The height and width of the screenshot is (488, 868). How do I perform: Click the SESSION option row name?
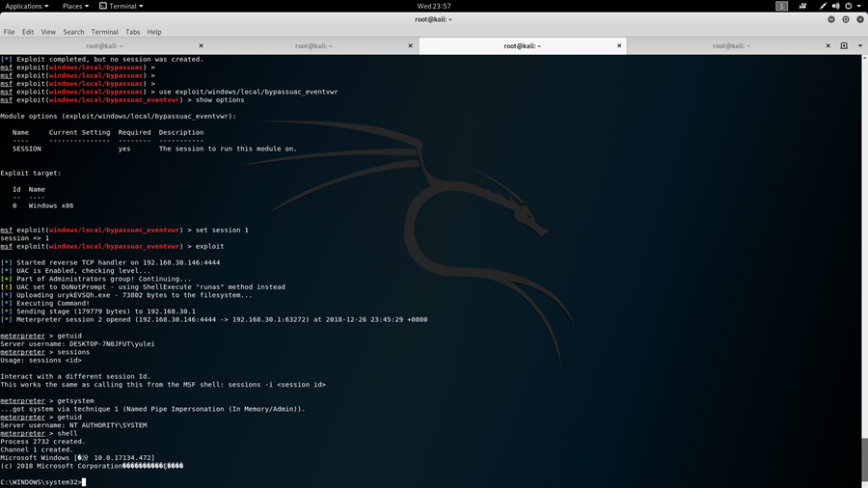27,149
